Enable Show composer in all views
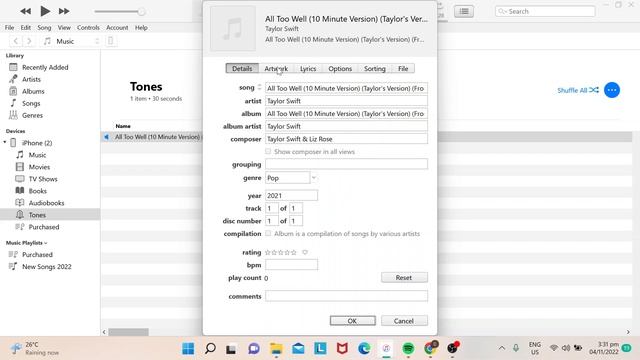This screenshot has width=640, height=360. coord(268,151)
